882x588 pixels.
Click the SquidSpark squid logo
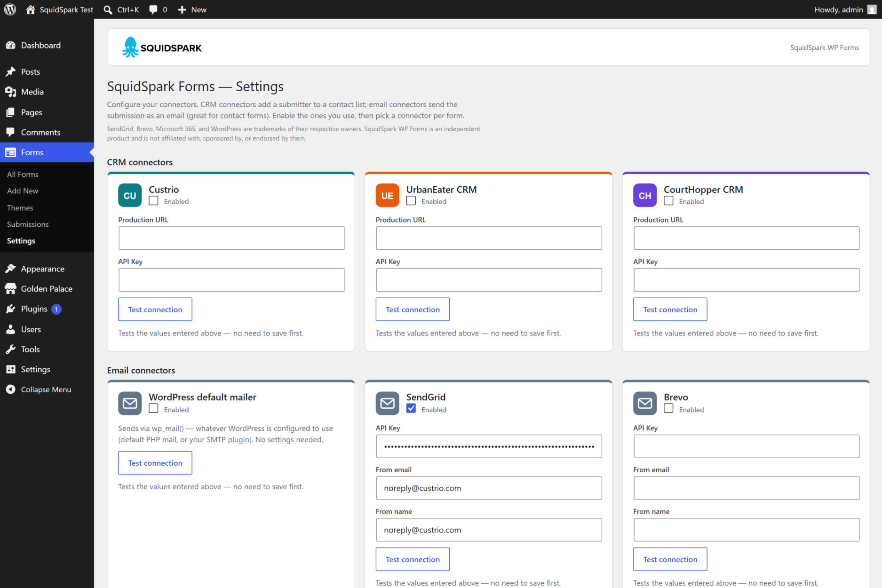pyautogui.click(x=130, y=47)
